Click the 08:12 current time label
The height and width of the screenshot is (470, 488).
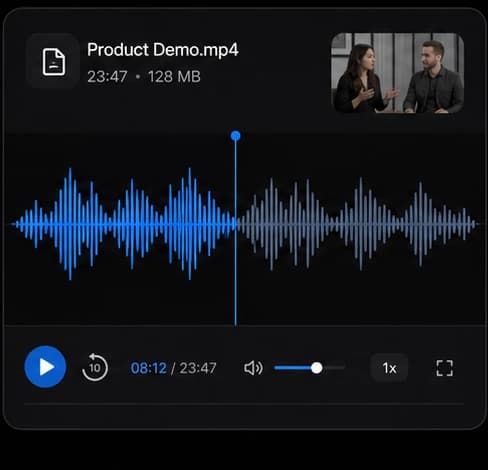pos(148,368)
